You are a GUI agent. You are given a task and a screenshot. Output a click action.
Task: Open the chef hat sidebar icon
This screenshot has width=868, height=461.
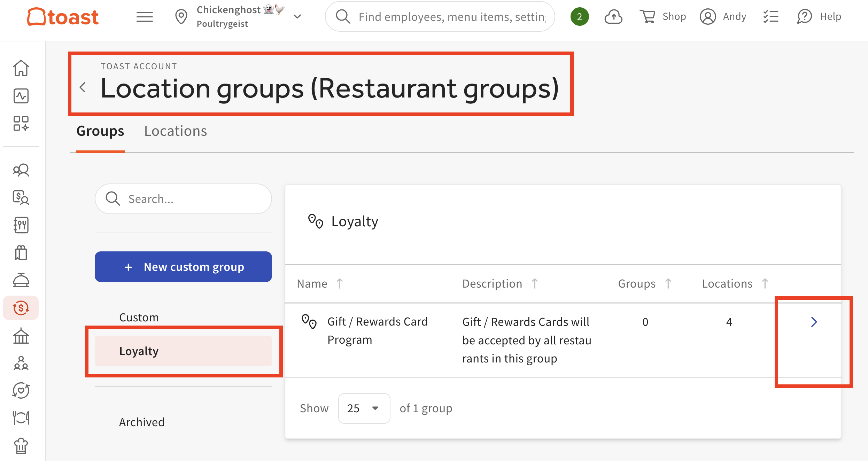tap(21, 446)
